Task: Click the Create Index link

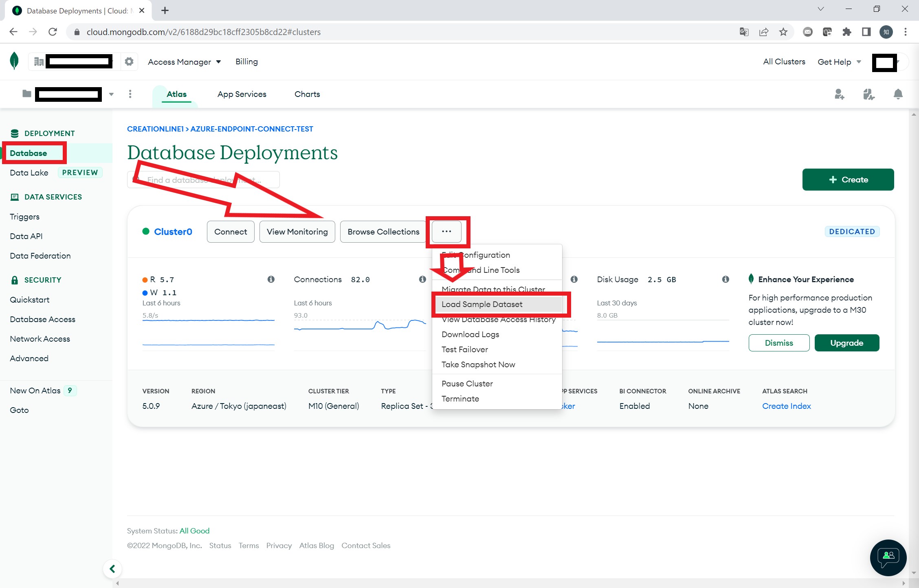Action: click(x=787, y=406)
